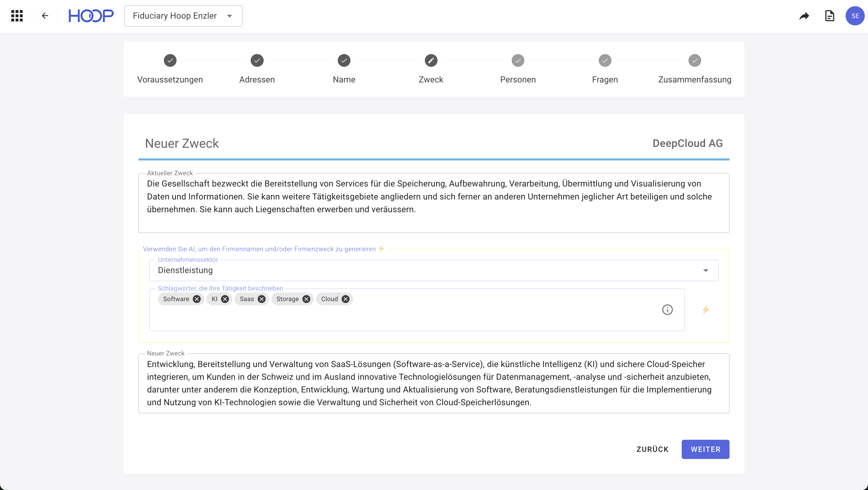The width and height of the screenshot is (868, 490).
Task: Open the document icon in header
Action: point(829,16)
